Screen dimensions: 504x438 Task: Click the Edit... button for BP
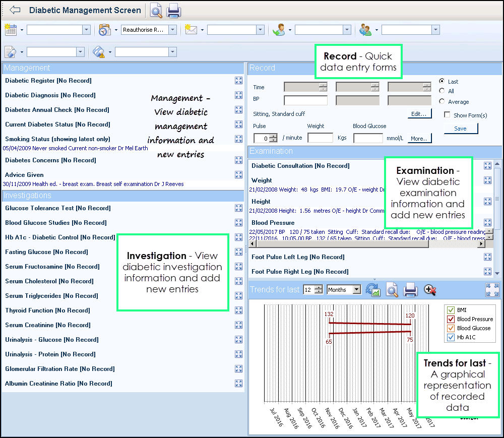(419, 114)
